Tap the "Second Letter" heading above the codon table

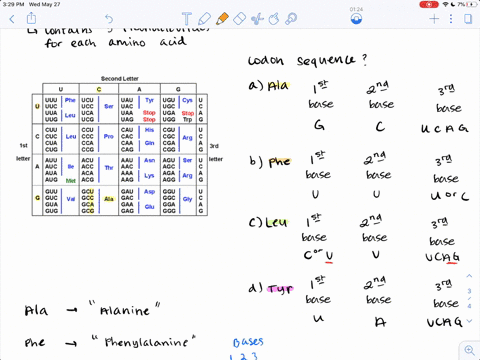120,79
